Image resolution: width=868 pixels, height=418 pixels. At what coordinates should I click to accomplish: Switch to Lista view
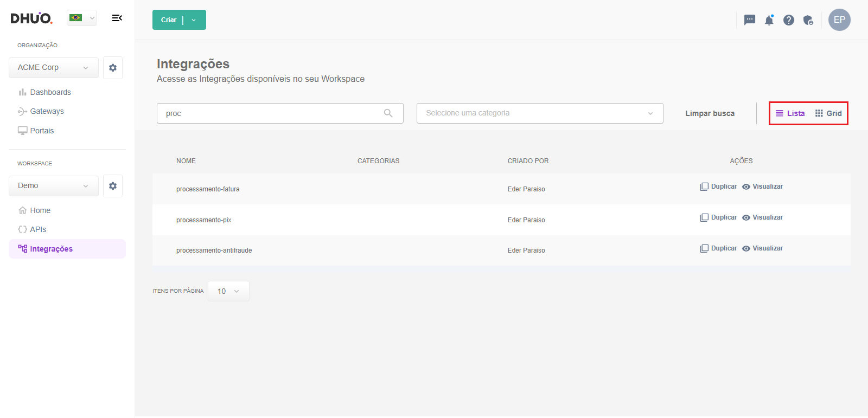point(790,113)
